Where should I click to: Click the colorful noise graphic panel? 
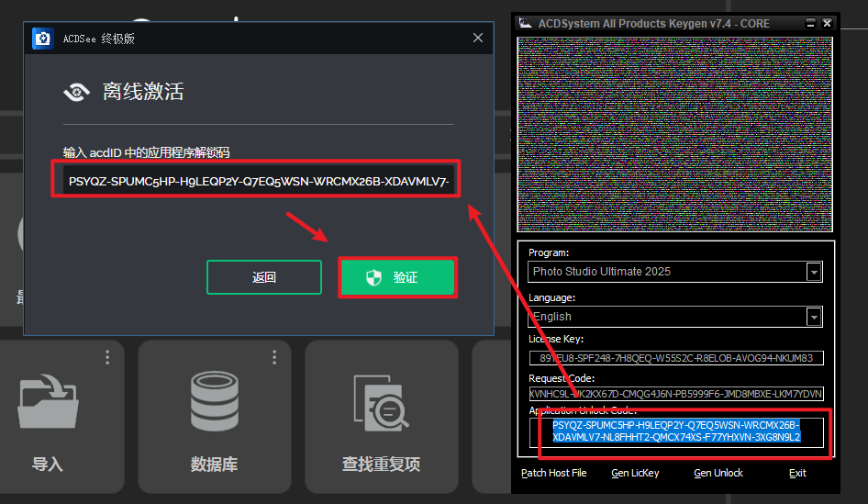(674, 134)
